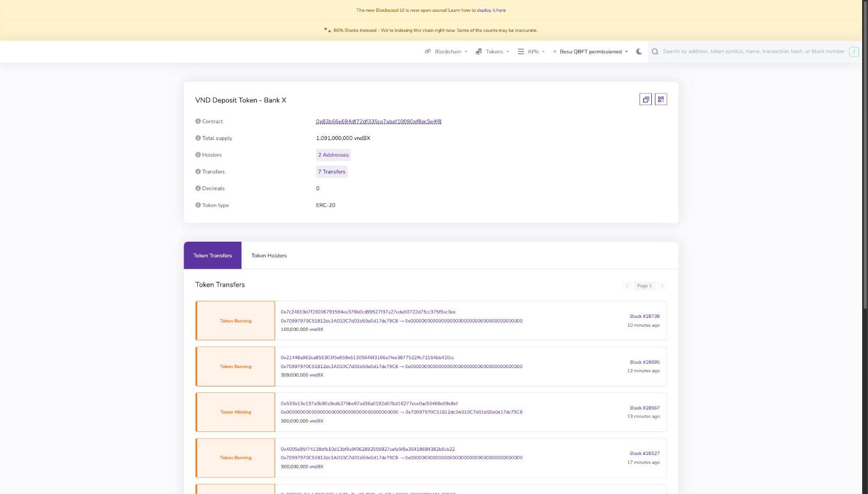Image resolution: width=868 pixels, height=494 pixels.
Task: Open transaction hash 0x7c24619d7f… link
Action: (368, 312)
